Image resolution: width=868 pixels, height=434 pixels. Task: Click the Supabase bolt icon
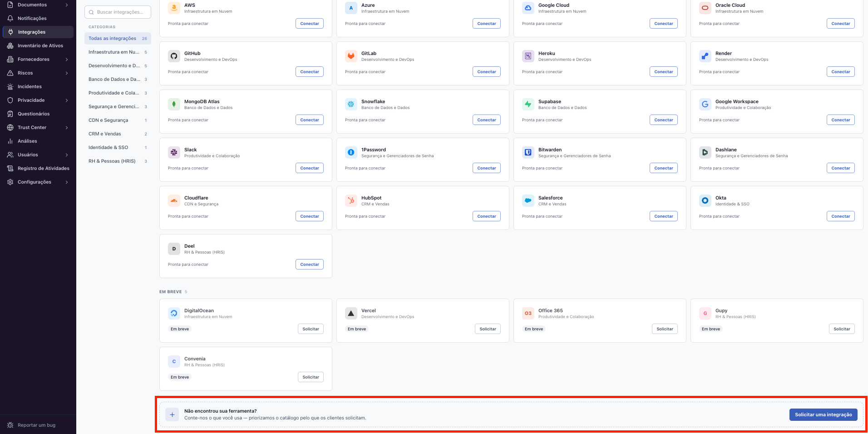click(528, 105)
